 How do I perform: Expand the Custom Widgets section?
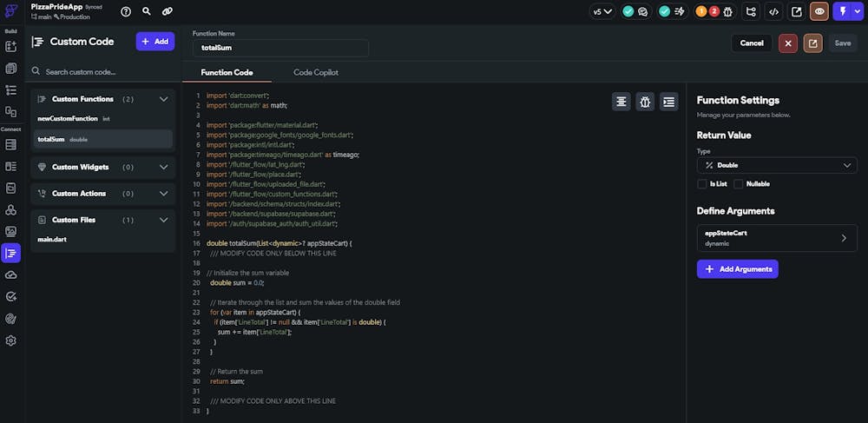click(163, 167)
